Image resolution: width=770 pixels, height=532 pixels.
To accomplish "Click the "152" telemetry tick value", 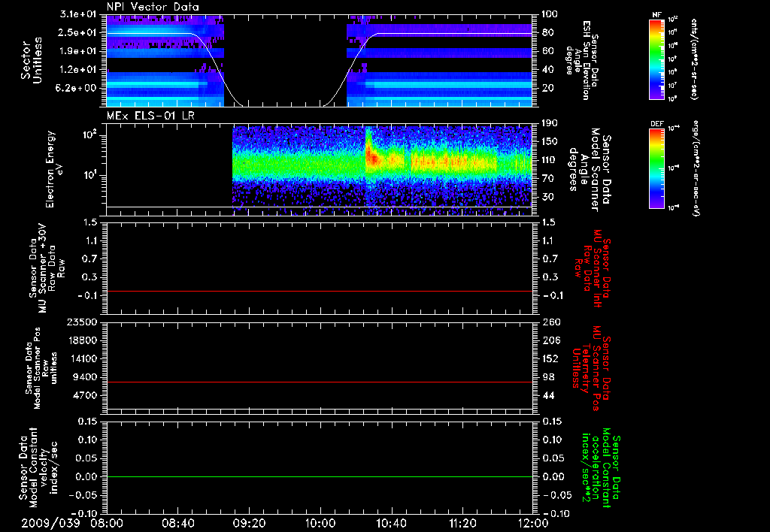I will pos(550,358).
